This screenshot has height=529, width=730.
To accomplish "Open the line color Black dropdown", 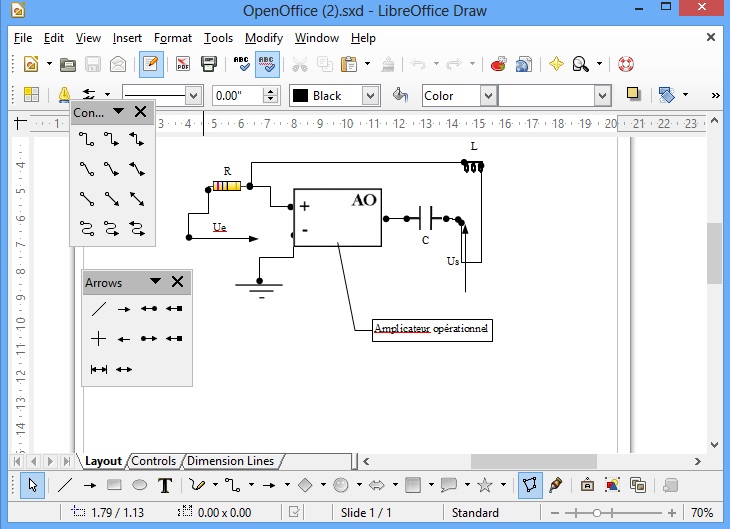I will [x=370, y=96].
